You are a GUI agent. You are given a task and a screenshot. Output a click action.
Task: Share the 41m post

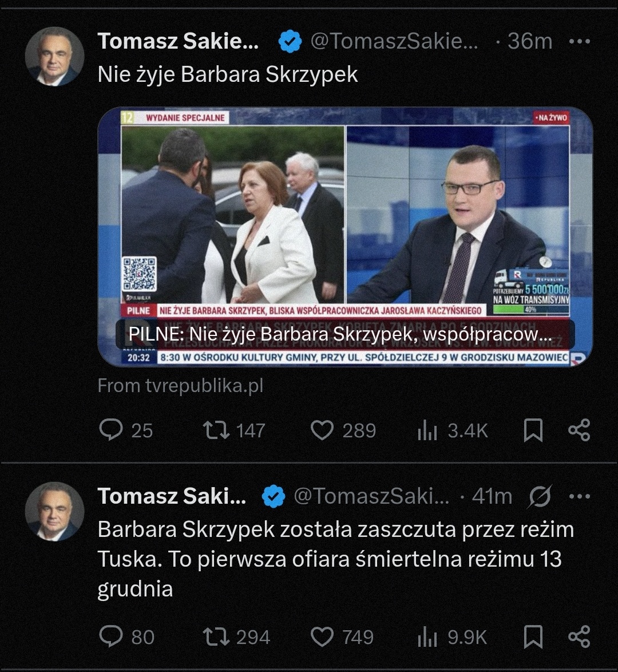point(579,637)
